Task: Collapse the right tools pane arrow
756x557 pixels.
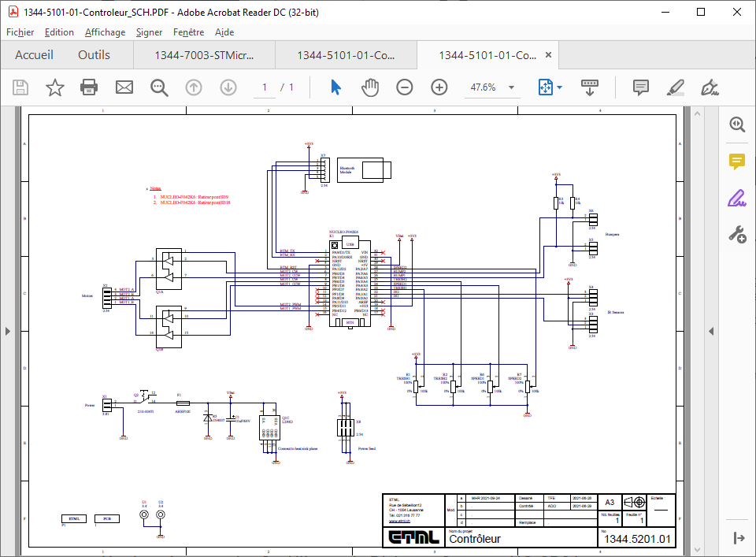Action: click(x=711, y=332)
